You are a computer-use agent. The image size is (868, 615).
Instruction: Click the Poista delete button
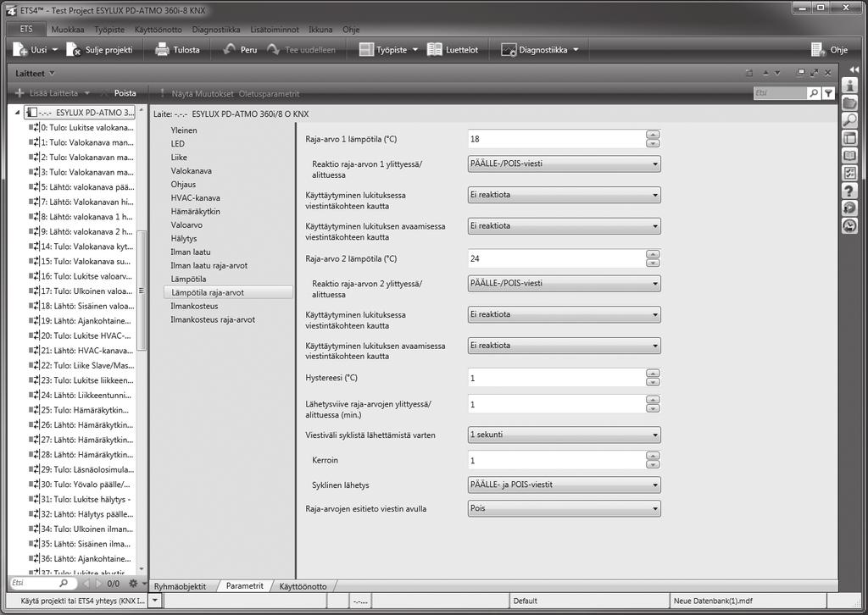pyautogui.click(x=125, y=93)
